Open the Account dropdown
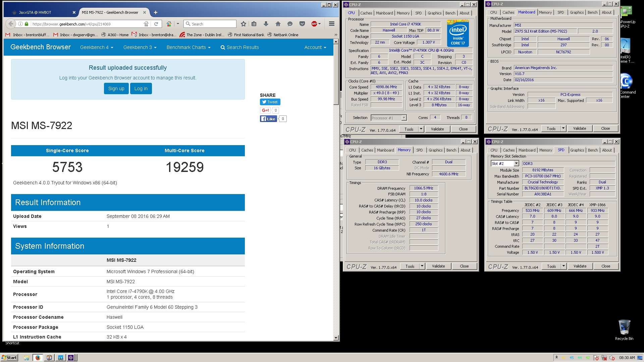 (315, 47)
